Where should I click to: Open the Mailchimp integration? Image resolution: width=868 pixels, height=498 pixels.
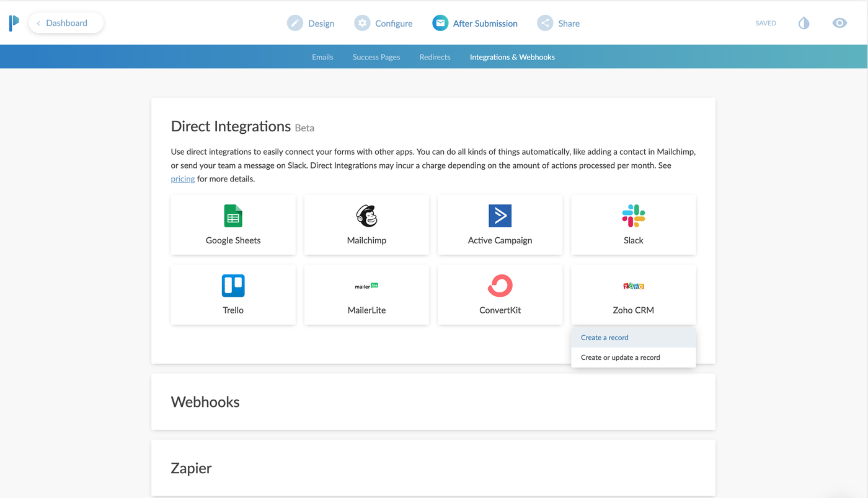(x=366, y=224)
